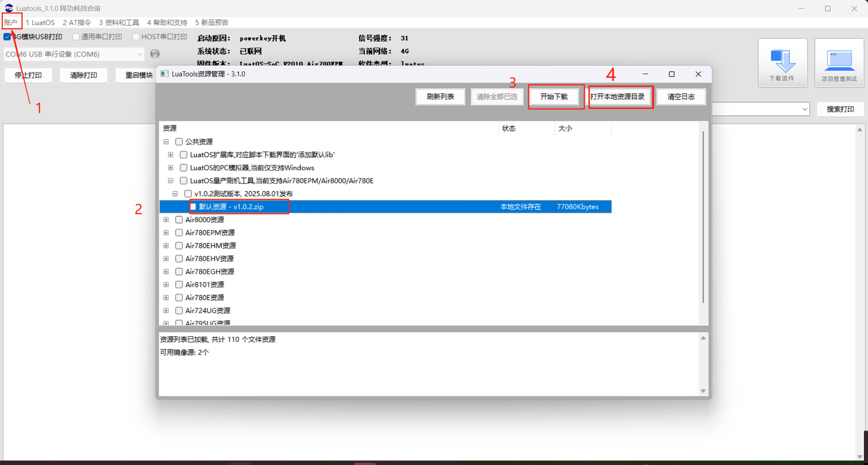Click the 大小 column header
Screen dimensions: 868x465
coord(583,128)
